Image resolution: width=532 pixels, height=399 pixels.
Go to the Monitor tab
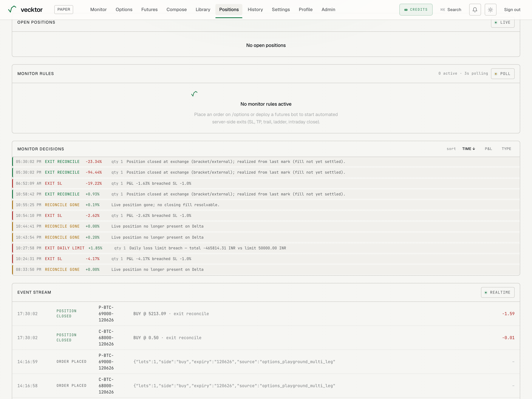98,10
